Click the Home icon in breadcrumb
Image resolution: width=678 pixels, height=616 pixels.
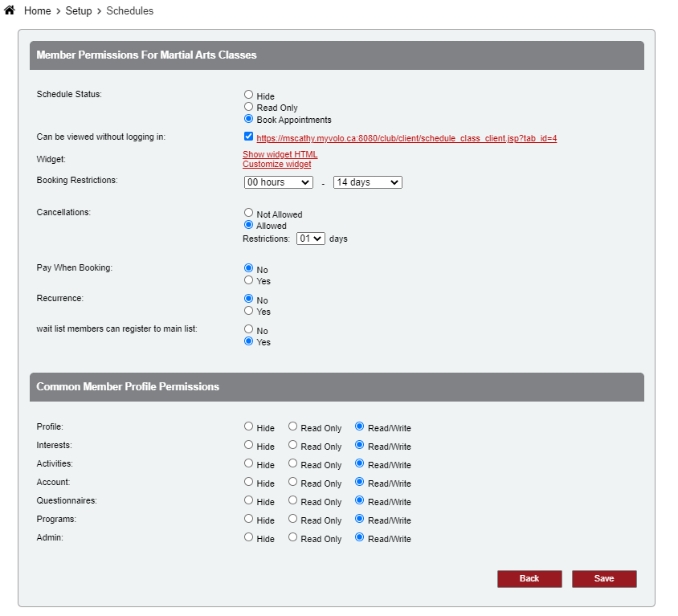tap(10, 10)
